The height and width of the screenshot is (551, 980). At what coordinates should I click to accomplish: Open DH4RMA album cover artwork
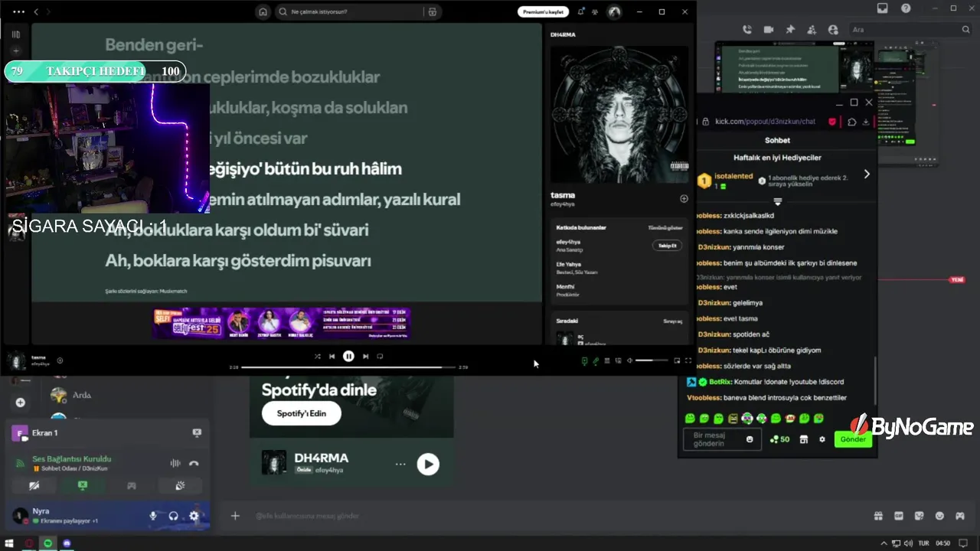[x=619, y=115]
